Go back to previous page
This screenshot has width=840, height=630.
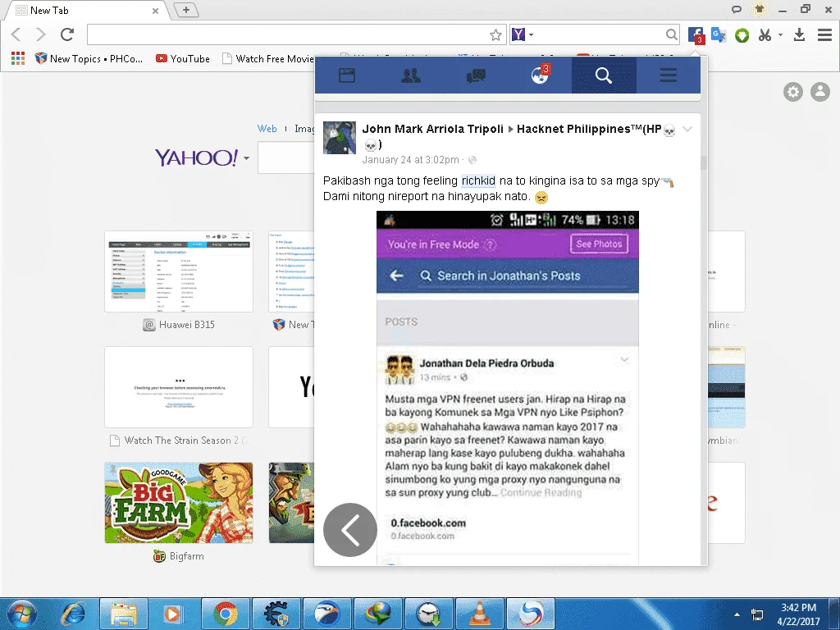pos(16,34)
